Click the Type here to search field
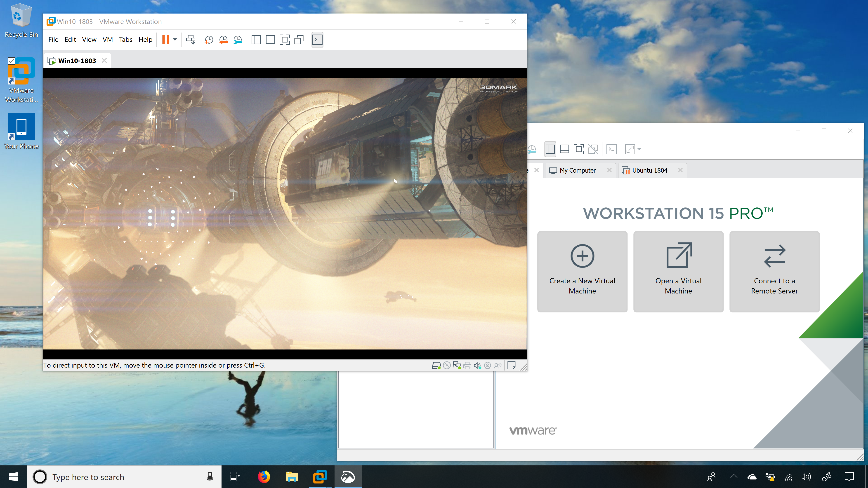 click(x=101, y=476)
